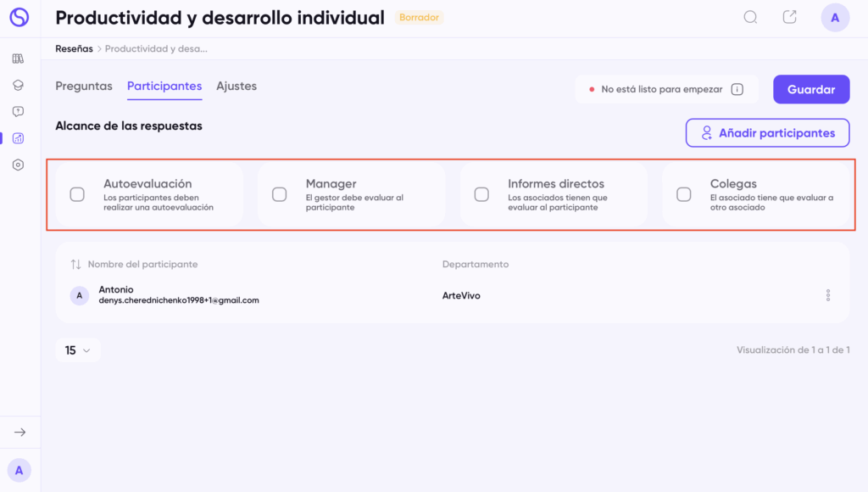This screenshot has height=492, width=868.
Task: Click the search magnifier icon in header
Action: click(750, 17)
